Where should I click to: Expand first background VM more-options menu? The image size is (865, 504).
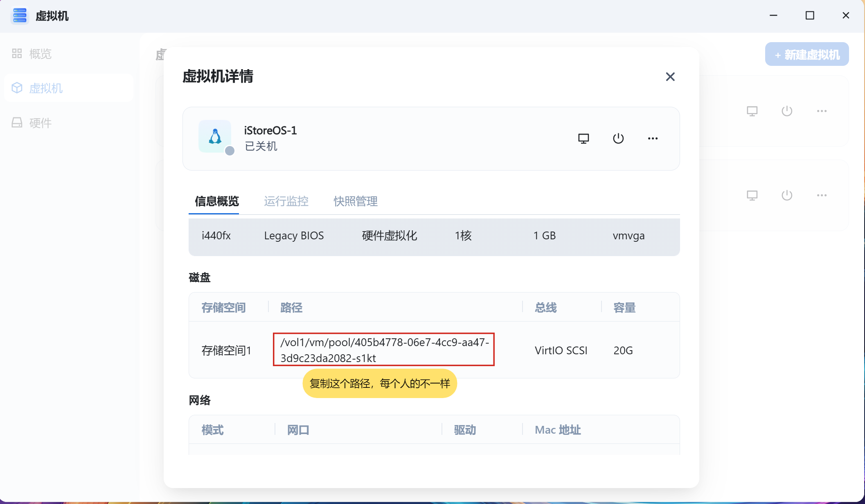(x=822, y=111)
